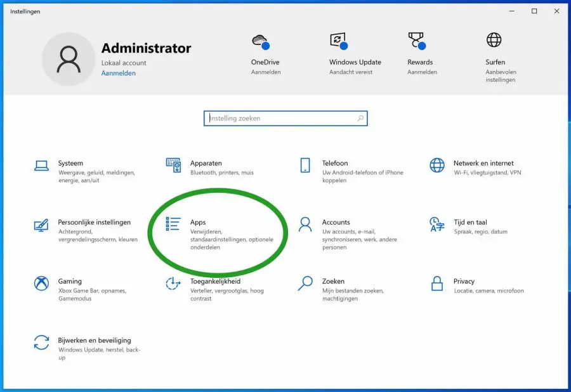Open the Systeem laptop icon
The height and width of the screenshot is (392, 571).
click(41, 166)
